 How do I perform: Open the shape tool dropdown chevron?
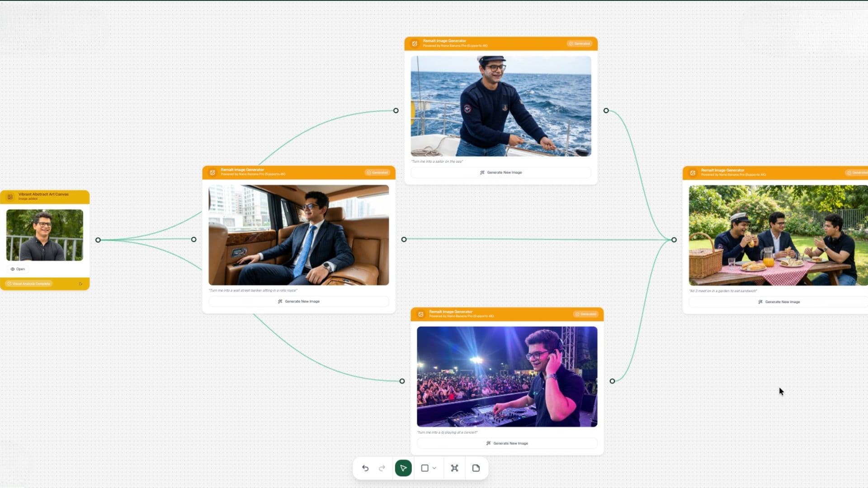tap(434, 468)
